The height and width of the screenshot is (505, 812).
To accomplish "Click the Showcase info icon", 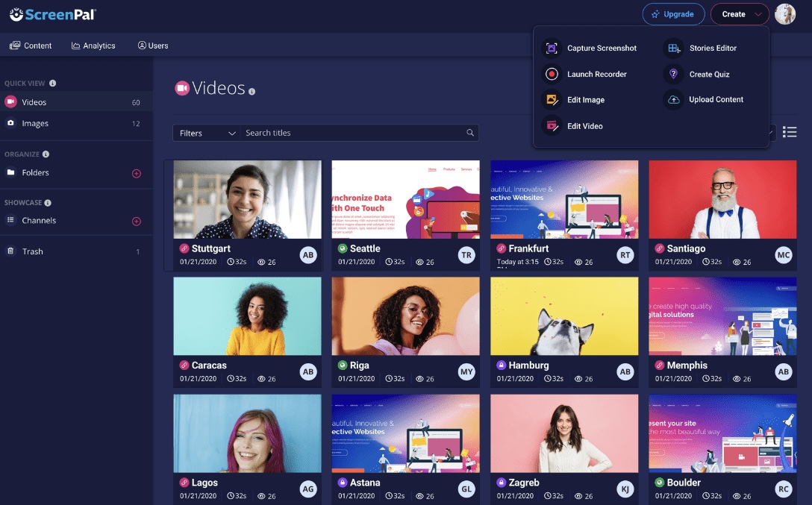I will pos(48,203).
